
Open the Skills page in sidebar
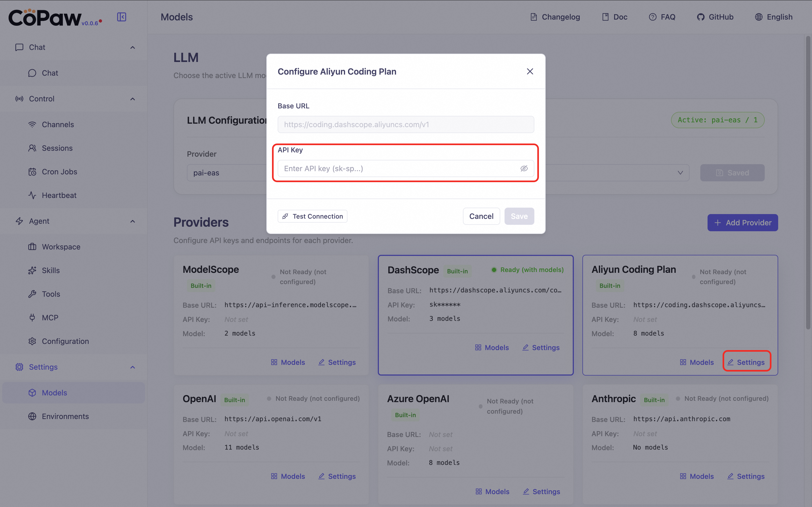[51, 270]
